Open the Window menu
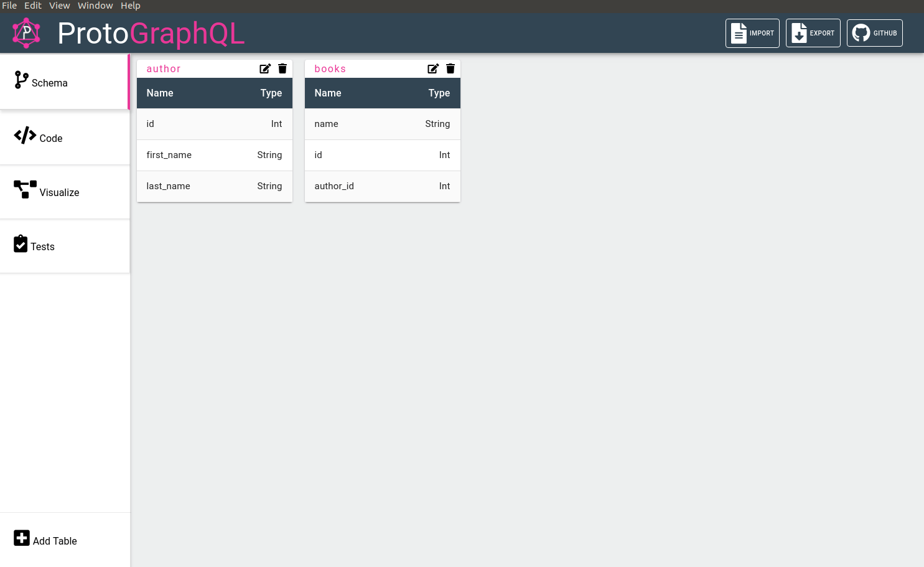This screenshot has height=567, width=924. coord(95,6)
